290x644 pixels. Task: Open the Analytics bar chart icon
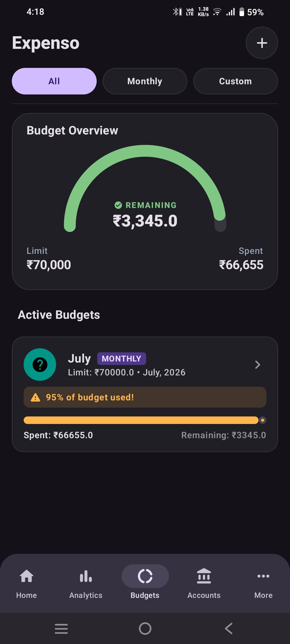click(x=86, y=576)
